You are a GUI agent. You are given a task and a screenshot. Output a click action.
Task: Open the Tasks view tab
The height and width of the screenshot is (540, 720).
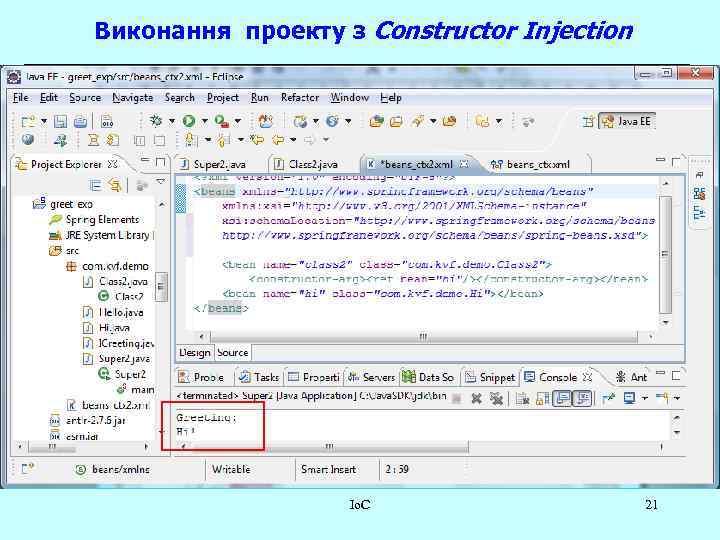point(259,377)
